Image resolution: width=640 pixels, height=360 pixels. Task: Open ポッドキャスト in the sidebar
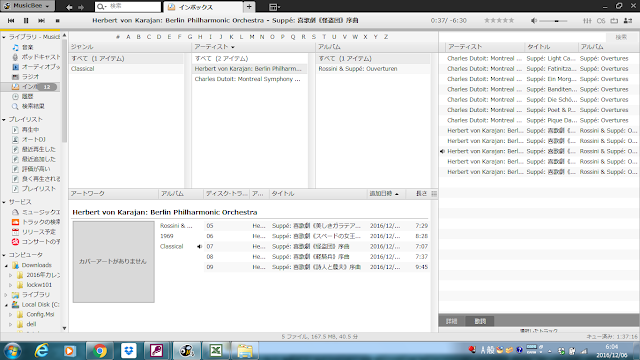[x=36, y=57]
